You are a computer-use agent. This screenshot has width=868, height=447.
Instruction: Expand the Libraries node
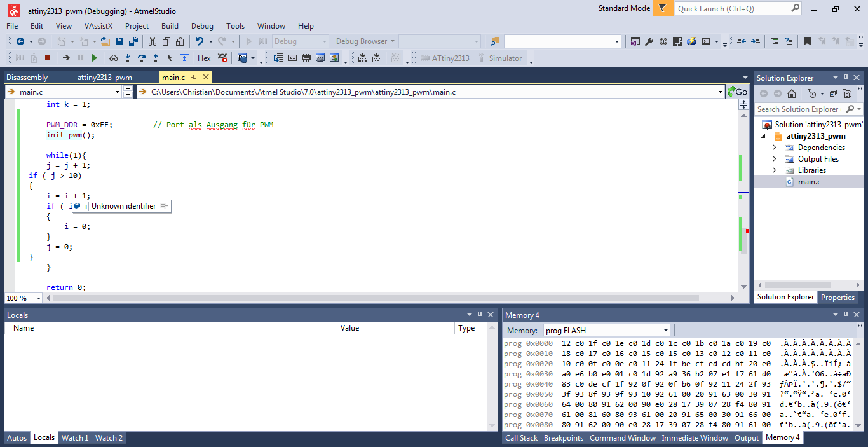(x=774, y=170)
